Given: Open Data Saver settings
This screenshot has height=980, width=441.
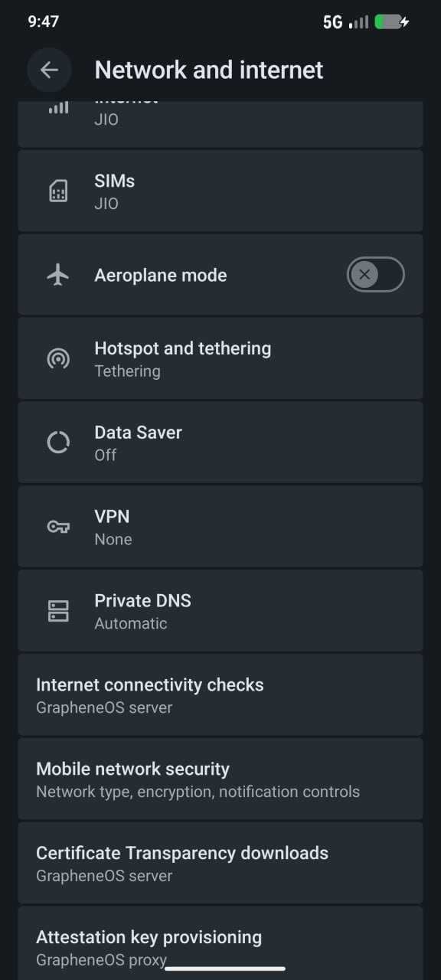Looking at the screenshot, I should 220,443.
